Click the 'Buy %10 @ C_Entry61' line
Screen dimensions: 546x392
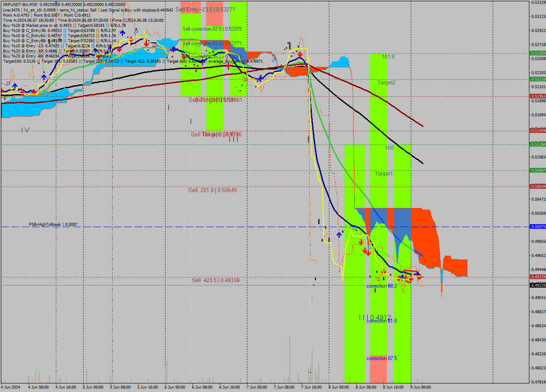59,35
